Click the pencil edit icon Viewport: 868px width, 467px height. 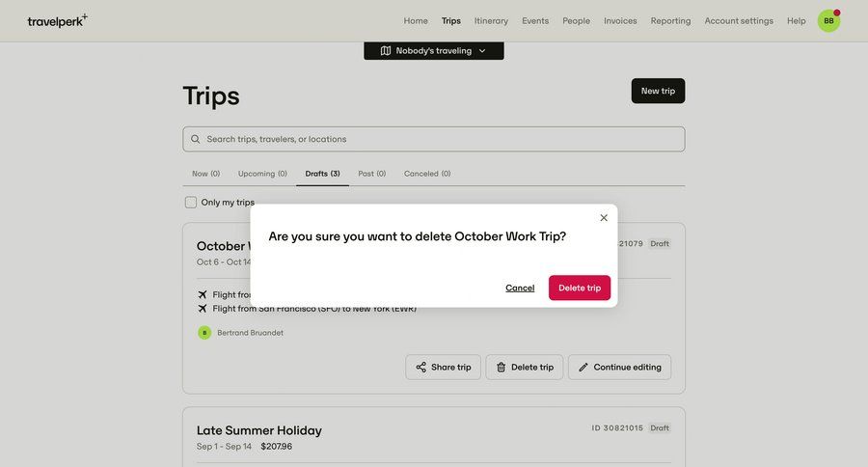pos(583,368)
